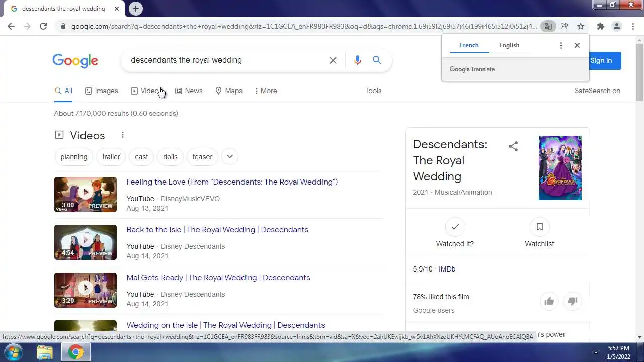Play the Mal Gets Ready thumbnail
Screen dimensions: 644x362
click(x=86, y=290)
